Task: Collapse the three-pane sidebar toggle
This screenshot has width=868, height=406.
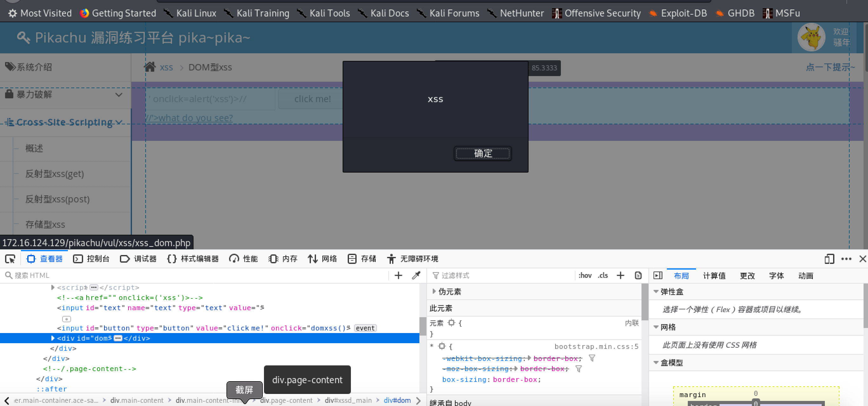Action: click(658, 276)
